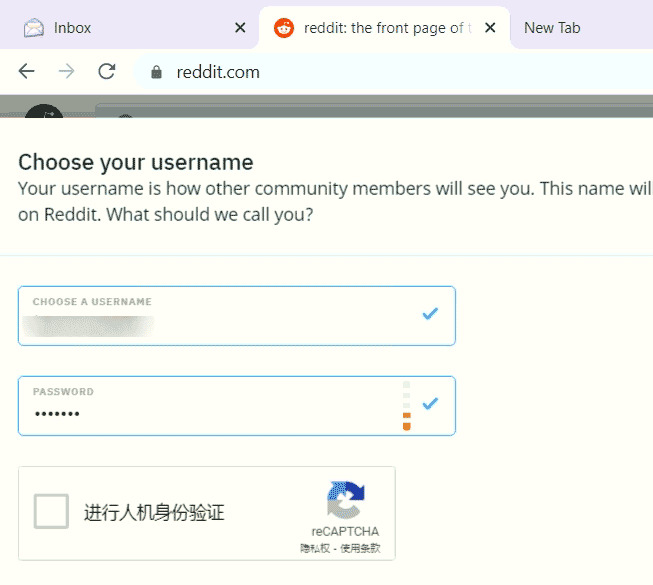Switch to the New Tab tab

(582, 28)
